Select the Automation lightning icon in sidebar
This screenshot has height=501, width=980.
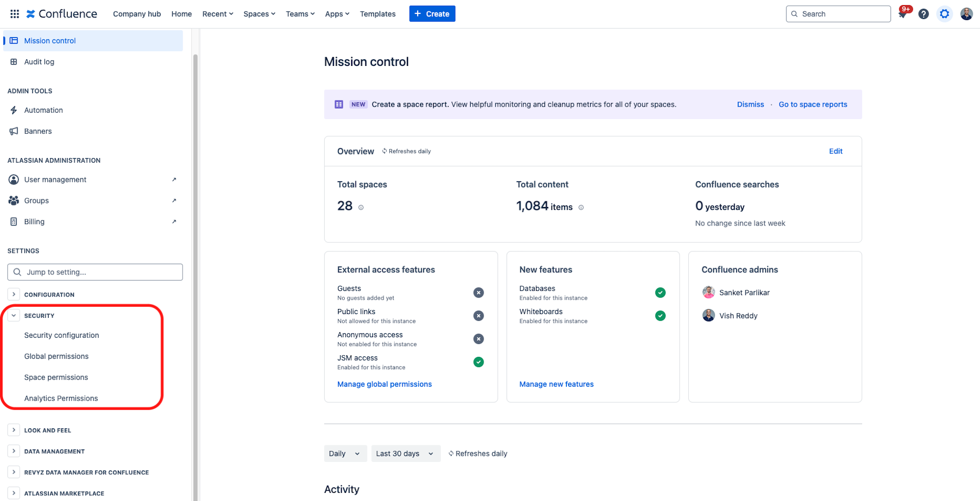point(14,110)
